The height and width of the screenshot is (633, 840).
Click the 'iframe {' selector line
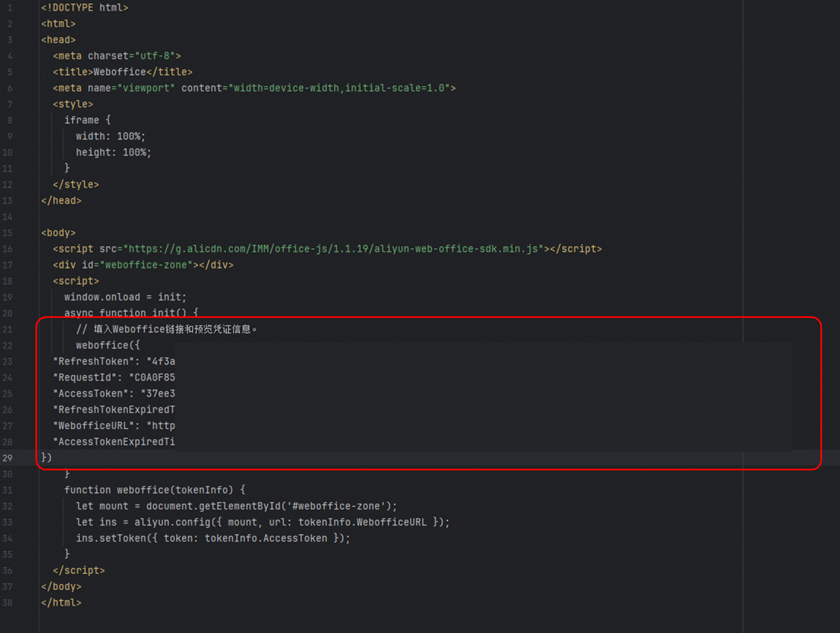tap(88, 120)
